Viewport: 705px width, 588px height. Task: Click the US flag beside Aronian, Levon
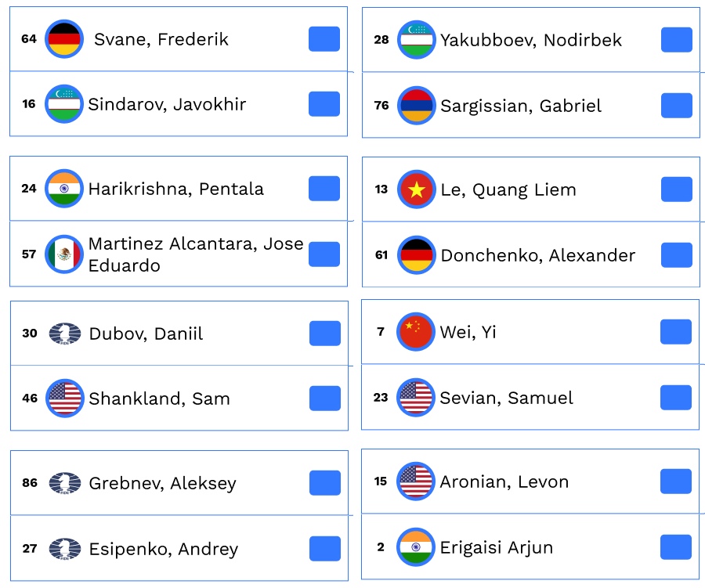pos(416,482)
